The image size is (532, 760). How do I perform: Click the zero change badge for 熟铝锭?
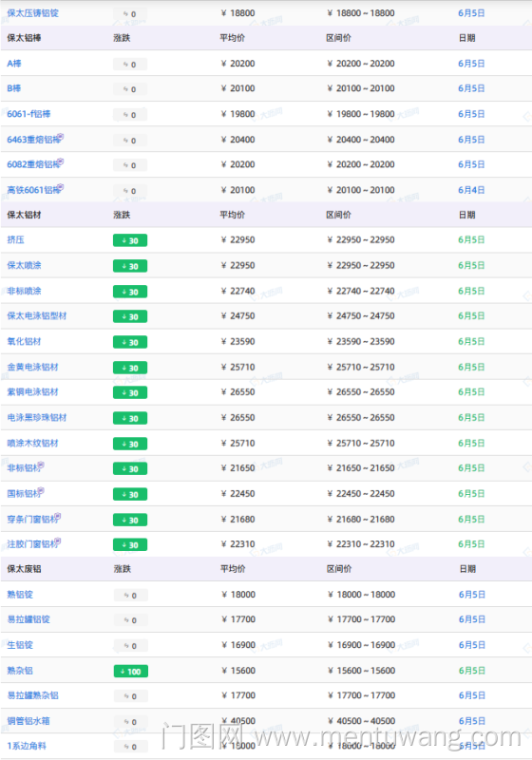[131, 596]
